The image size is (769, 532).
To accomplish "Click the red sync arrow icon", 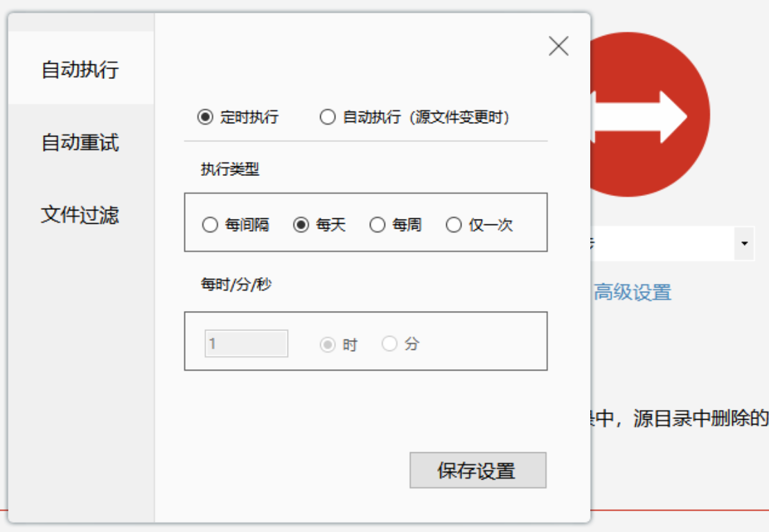I will click(650, 115).
